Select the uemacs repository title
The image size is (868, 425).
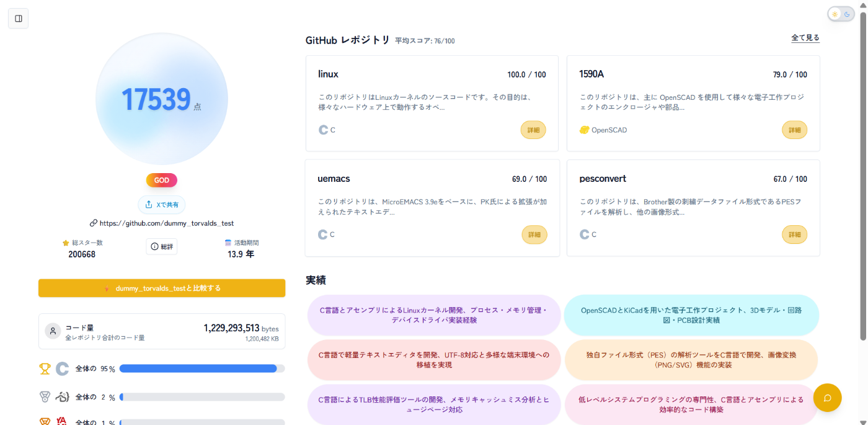(x=334, y=179)
